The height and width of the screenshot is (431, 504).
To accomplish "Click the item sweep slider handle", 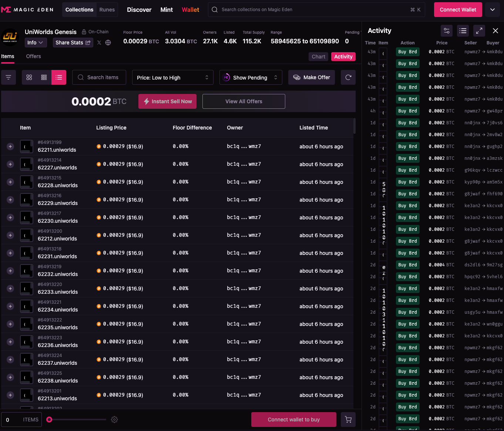I will coord(49,420).
